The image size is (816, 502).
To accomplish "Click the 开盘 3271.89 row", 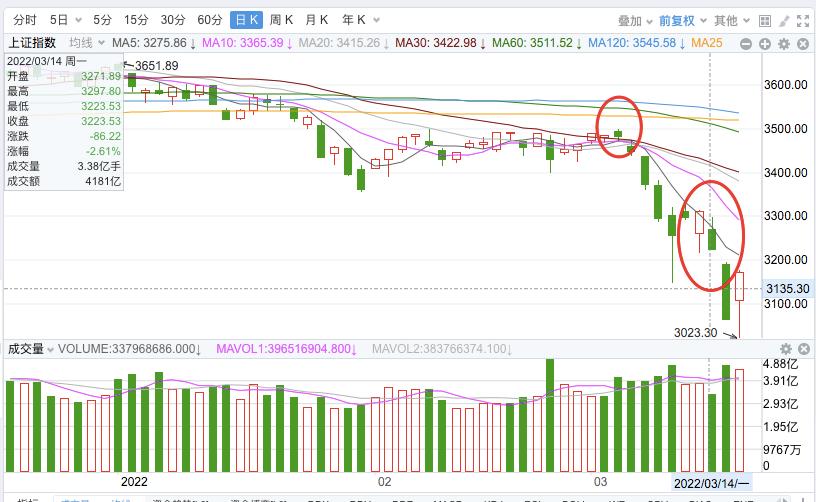I will click(63, 76).
